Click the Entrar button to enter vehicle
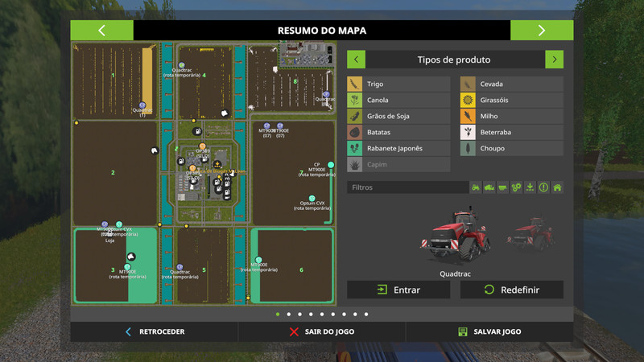 [x=398, y=290]
